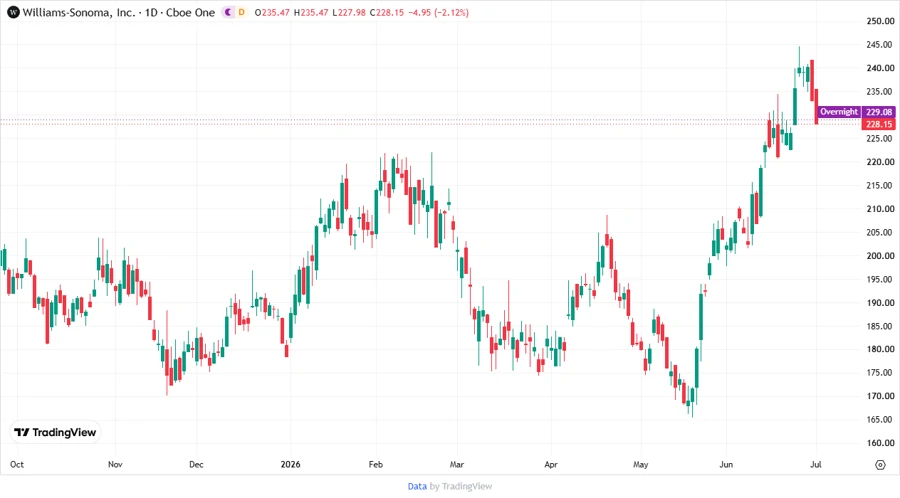Click the 160.00 price axis label

[880, 443]
